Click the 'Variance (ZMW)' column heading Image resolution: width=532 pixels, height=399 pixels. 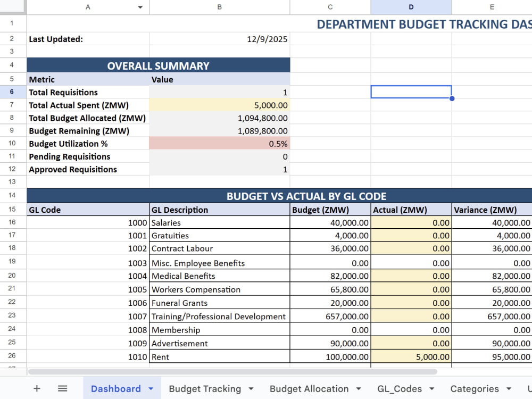click(492, 210)
